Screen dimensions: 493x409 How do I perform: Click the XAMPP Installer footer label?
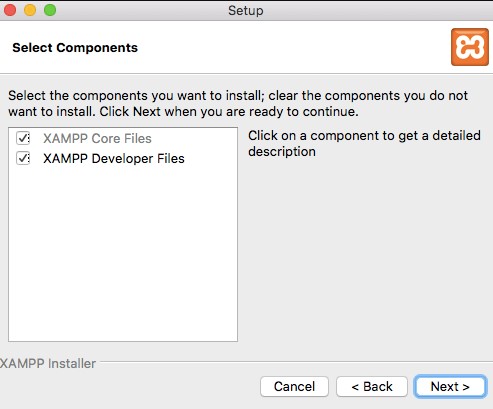tap(48, 363)
